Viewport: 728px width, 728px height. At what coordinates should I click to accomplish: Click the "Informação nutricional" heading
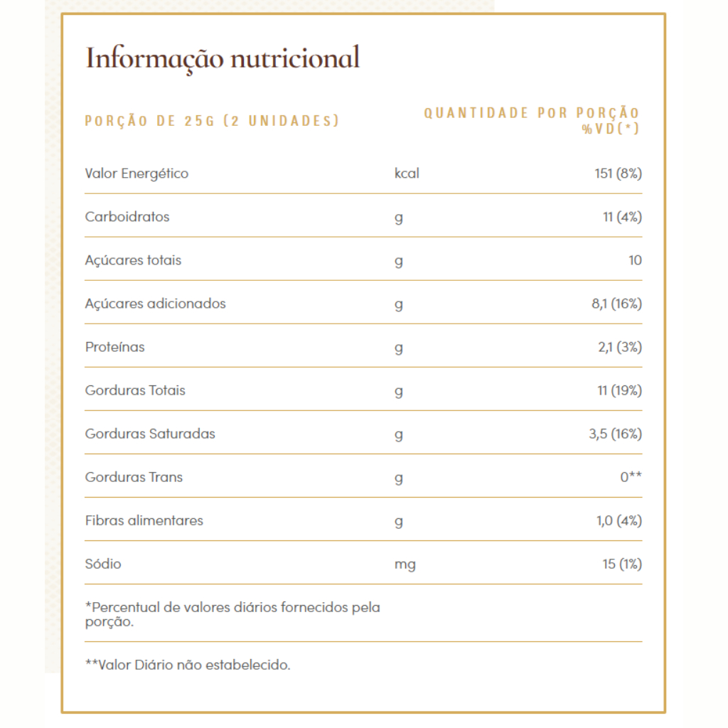tap(223, 58)
